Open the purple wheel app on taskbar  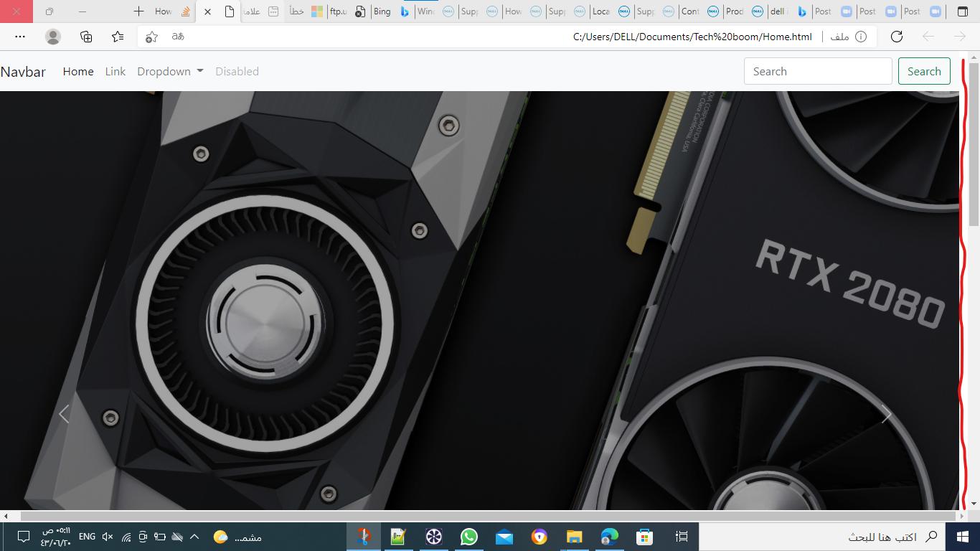[x=433, y=537]
